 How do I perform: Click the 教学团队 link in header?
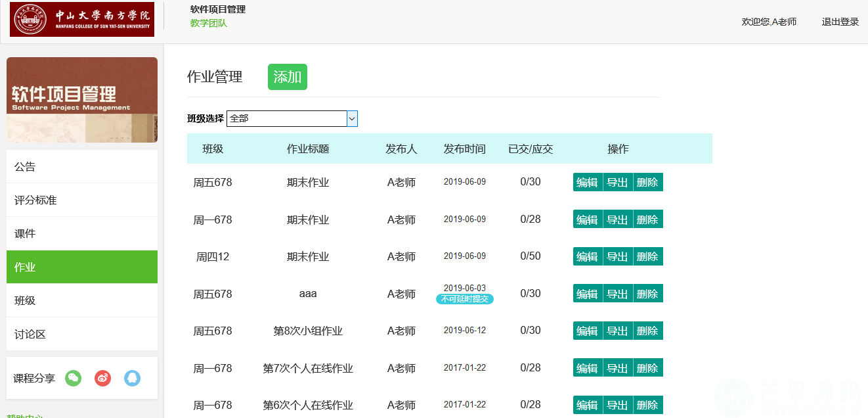208,23
